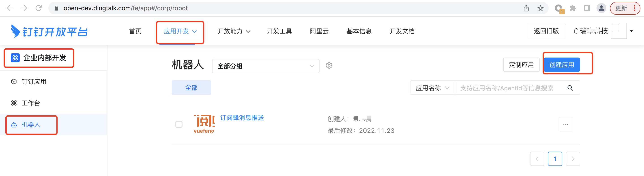Open the 应用名称 search-type dropdown

[432, 88]
